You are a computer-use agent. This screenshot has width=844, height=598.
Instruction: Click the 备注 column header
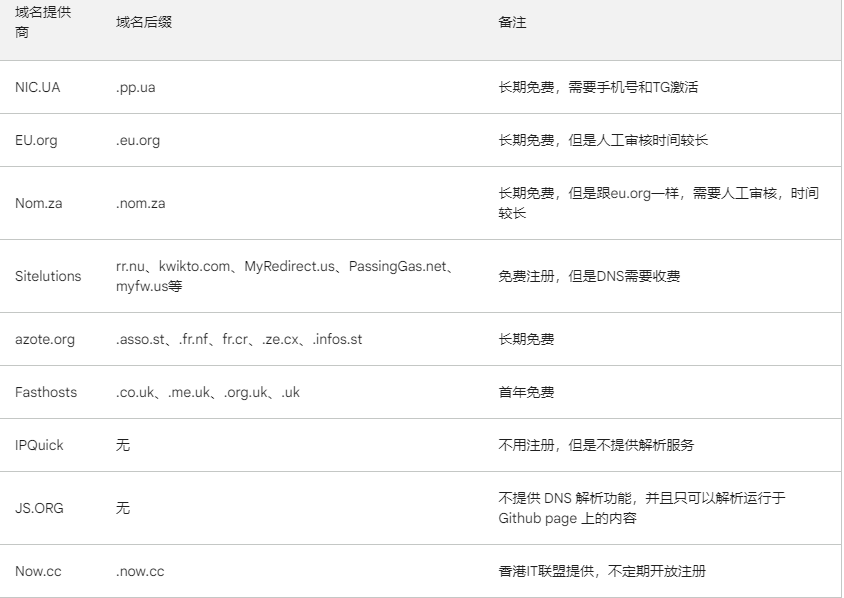click(x=513, y=22)
